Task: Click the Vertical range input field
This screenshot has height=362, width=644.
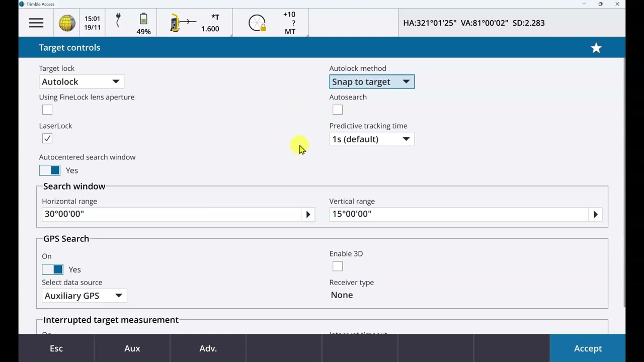Action: pos(459,214)
